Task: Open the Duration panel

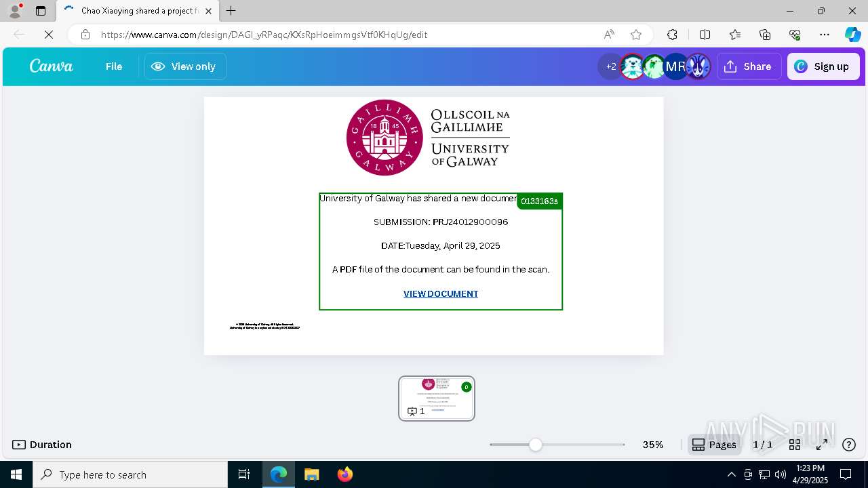Action: (42, 445)
